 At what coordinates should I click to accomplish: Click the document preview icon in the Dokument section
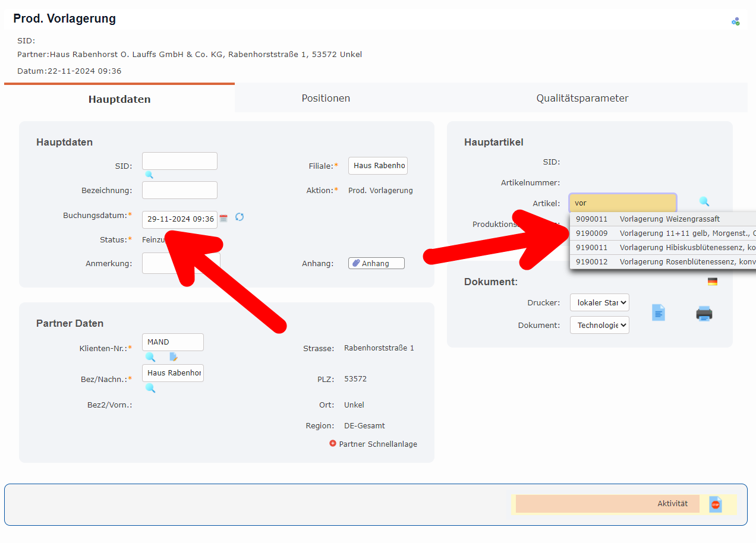(659, 312)
